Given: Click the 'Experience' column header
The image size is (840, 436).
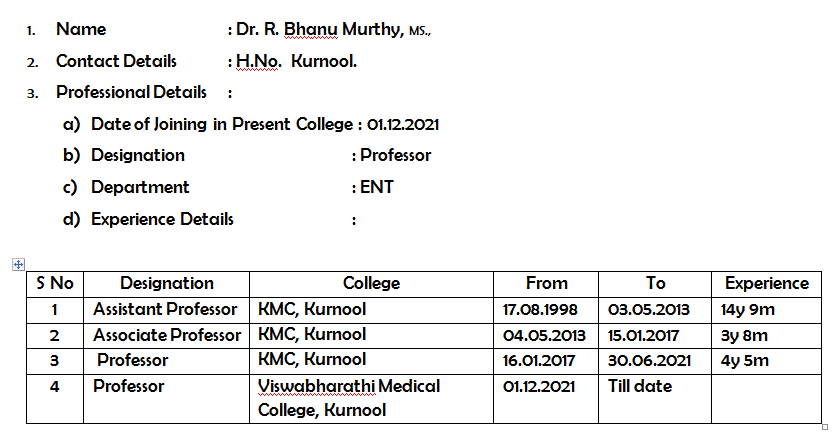Looking at the screenshot, I should pyautogui.click(x=767, y=284).
